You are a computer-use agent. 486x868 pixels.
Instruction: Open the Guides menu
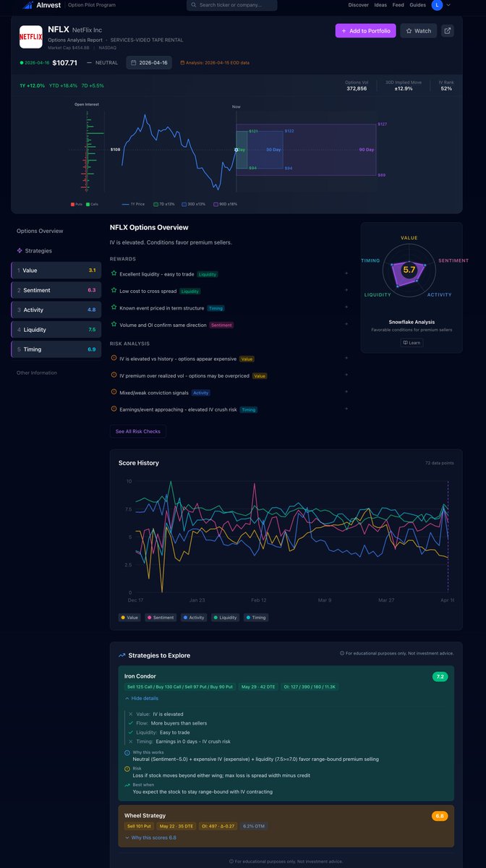coord(418,5)
